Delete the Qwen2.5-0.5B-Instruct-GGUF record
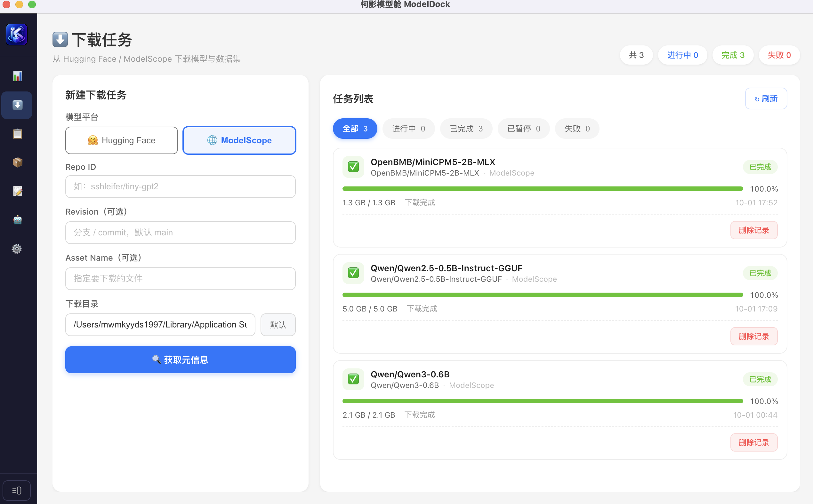This screenshot has height=504, width=813. click(754, 336)
